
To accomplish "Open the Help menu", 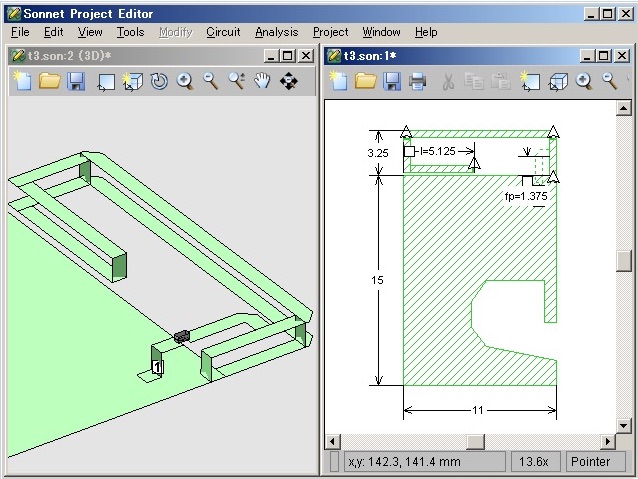I will 426,32.
